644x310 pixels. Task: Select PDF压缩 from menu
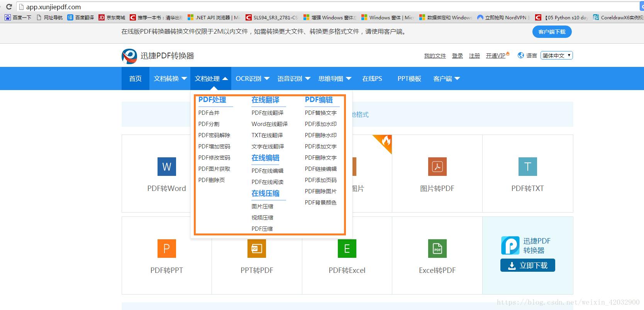click(262, 229)
